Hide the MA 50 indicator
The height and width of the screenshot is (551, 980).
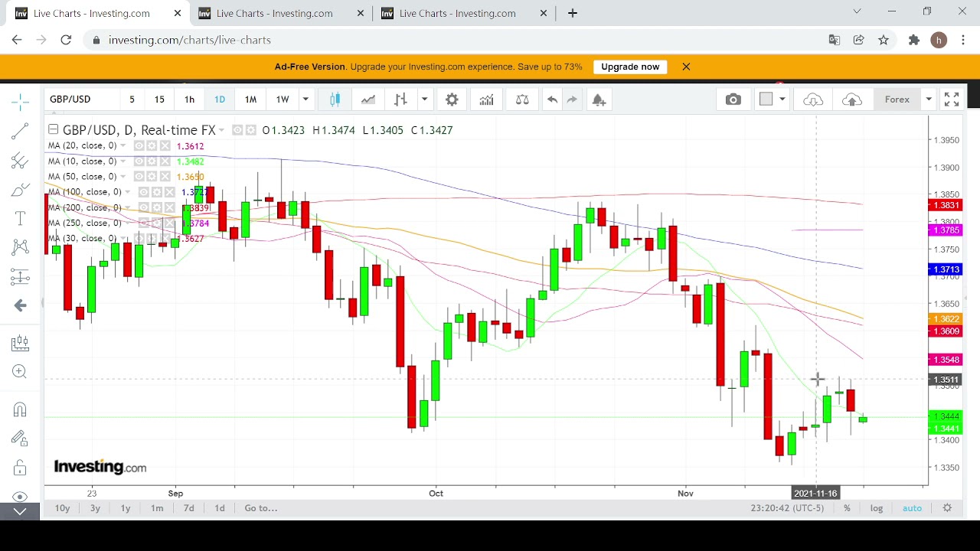pos(139,177)
